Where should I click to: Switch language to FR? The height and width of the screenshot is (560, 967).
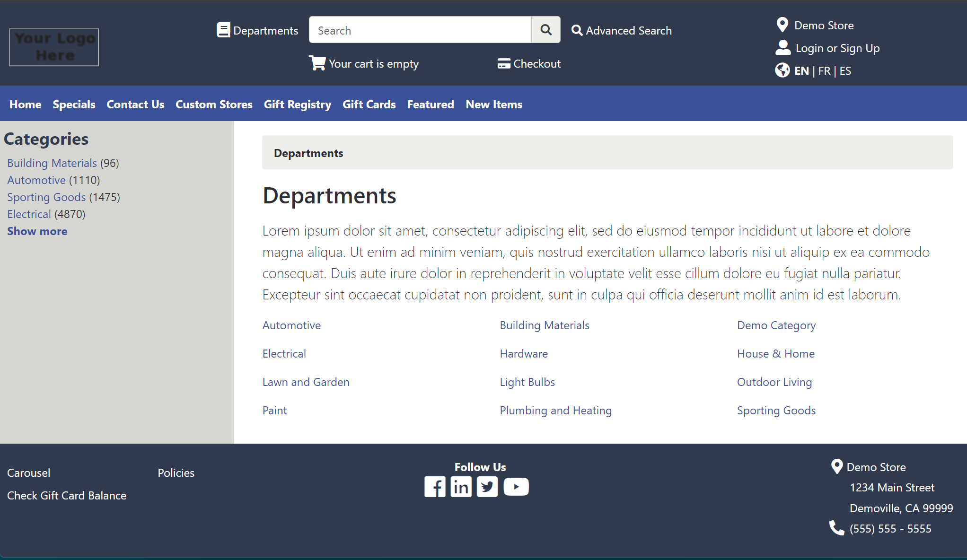coord(824,71)
